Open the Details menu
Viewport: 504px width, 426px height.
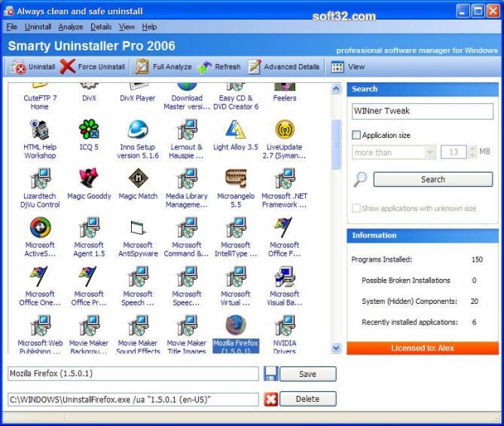tap(101, 26)
